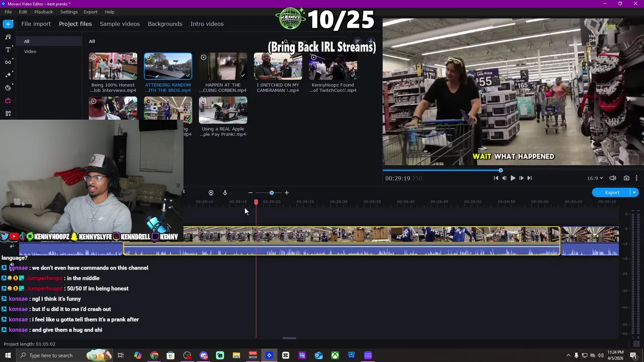This screenshot has height=362, width=644.
Task: Open Task View on taskbar
Action: click(121, 355)
